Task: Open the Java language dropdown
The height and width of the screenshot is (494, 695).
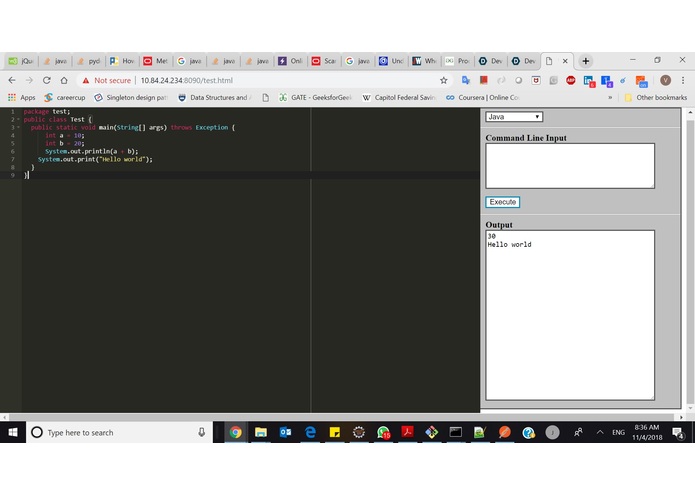Action: (514, 117)
